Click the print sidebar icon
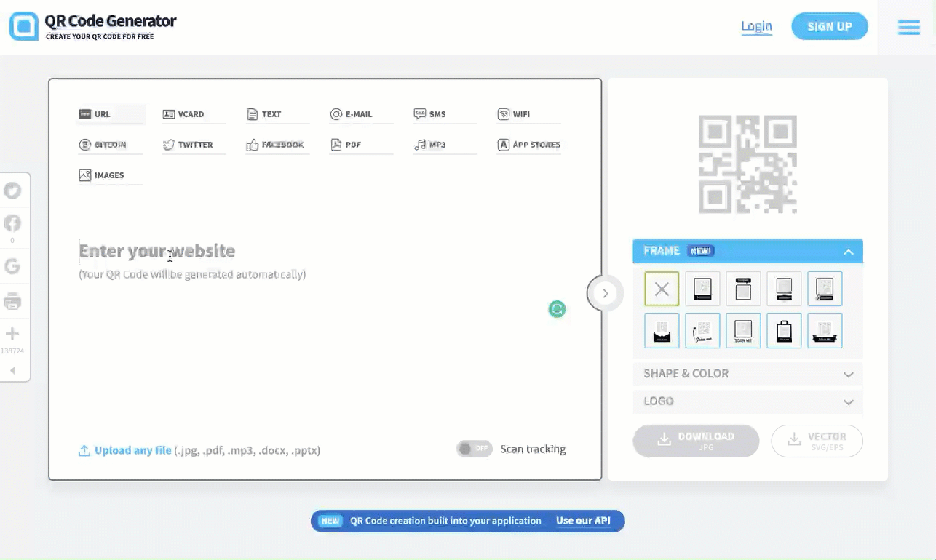Image resolution: width=936 pixels, height=560 pixels. click(x=12, y=301)
